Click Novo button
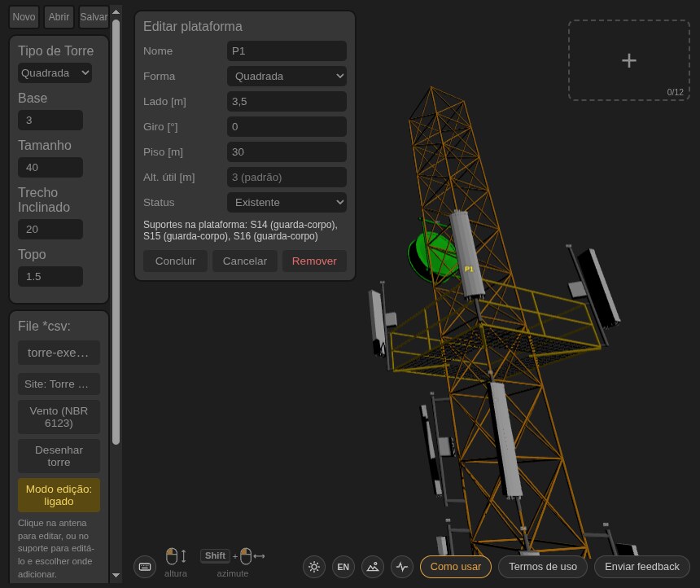The height and width of the screenshot is (588, 700). click(24, 17)
